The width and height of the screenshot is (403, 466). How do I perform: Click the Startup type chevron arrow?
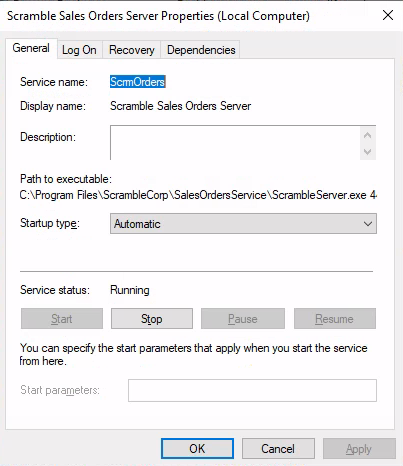368,224
